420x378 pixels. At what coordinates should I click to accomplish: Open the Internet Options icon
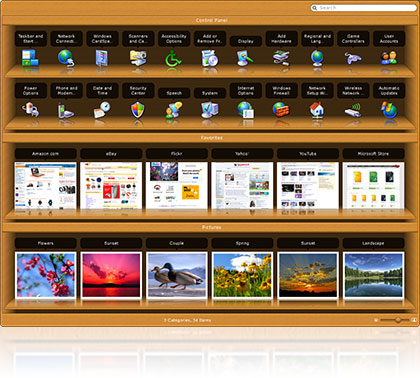point(245,110)
